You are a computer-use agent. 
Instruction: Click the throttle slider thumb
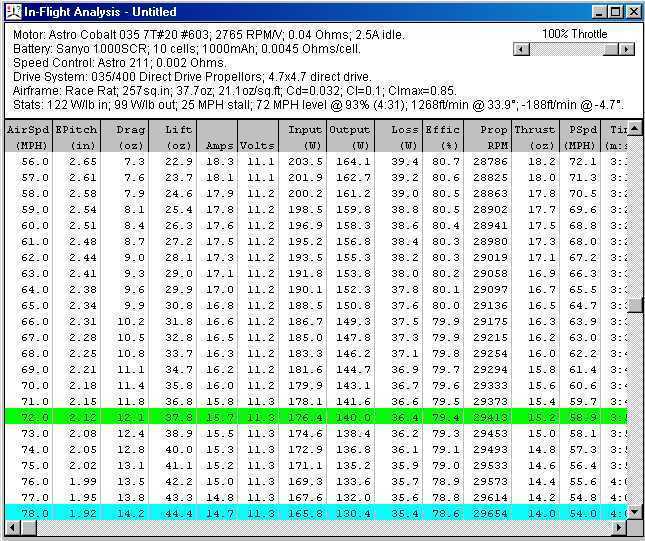coord(611,49)
